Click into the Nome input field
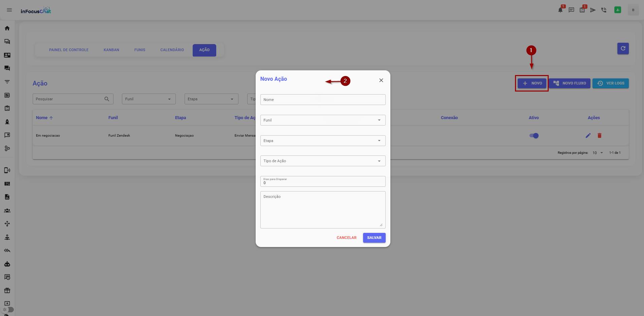 [x=323, y=100]
